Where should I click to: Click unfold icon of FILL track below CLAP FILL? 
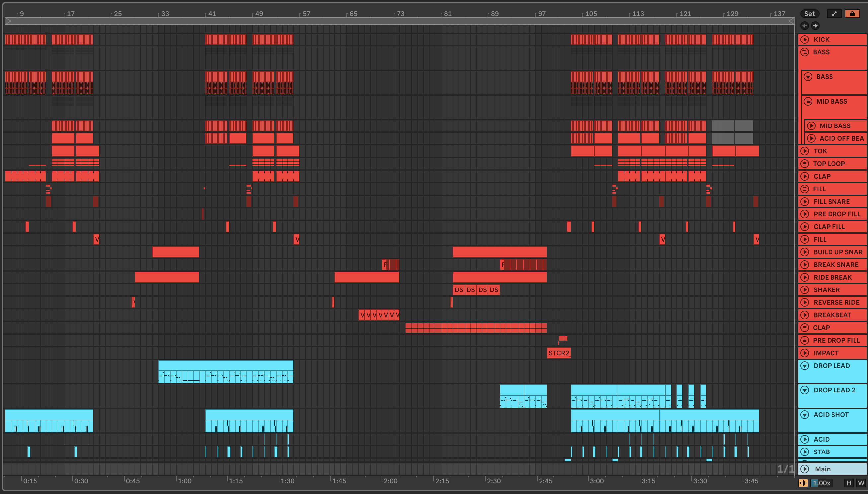pos(805,240)
